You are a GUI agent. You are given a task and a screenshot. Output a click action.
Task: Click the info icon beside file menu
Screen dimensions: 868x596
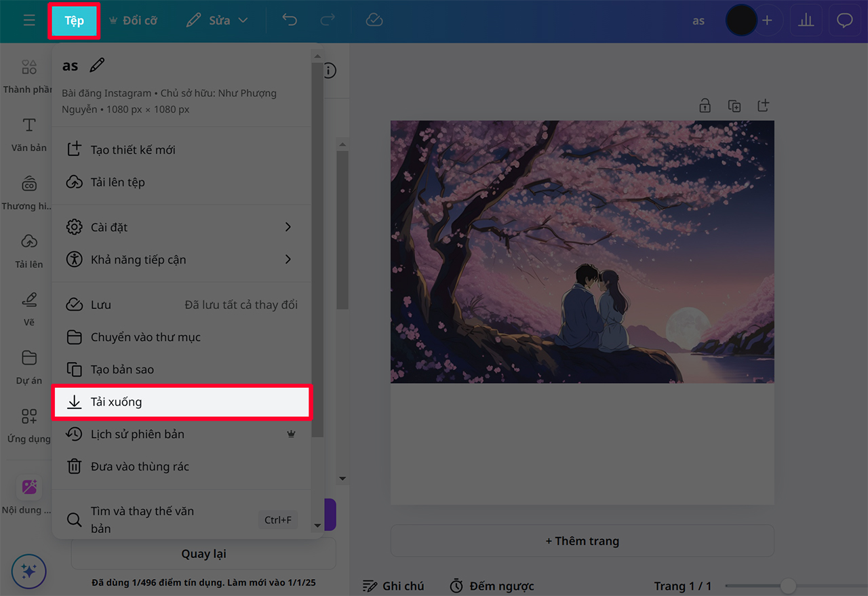[330, 71]
